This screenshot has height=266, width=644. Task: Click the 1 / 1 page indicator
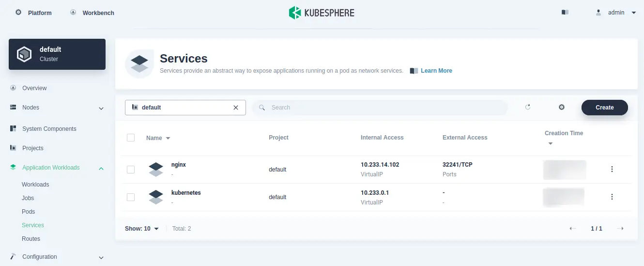[x=597, y=229]
